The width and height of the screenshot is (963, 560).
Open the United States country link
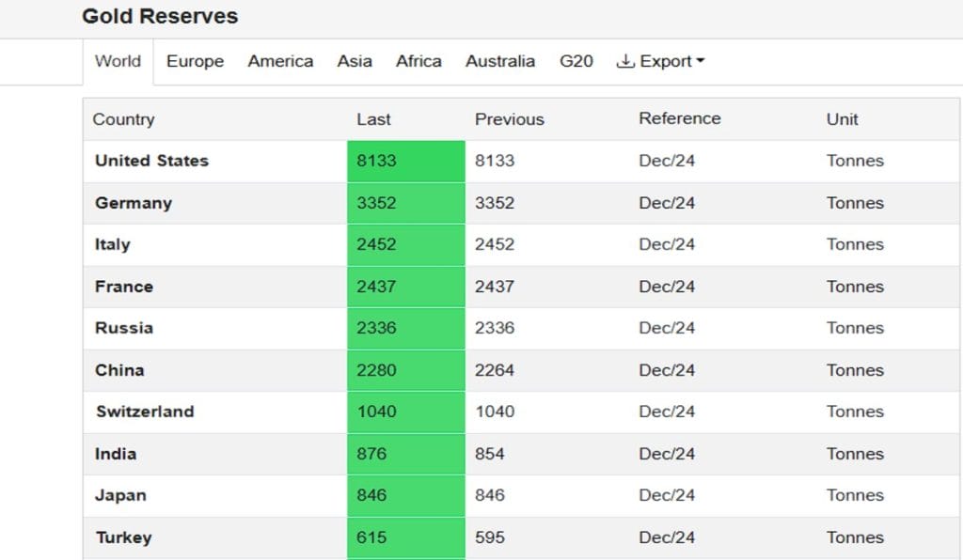coord(151,161)
